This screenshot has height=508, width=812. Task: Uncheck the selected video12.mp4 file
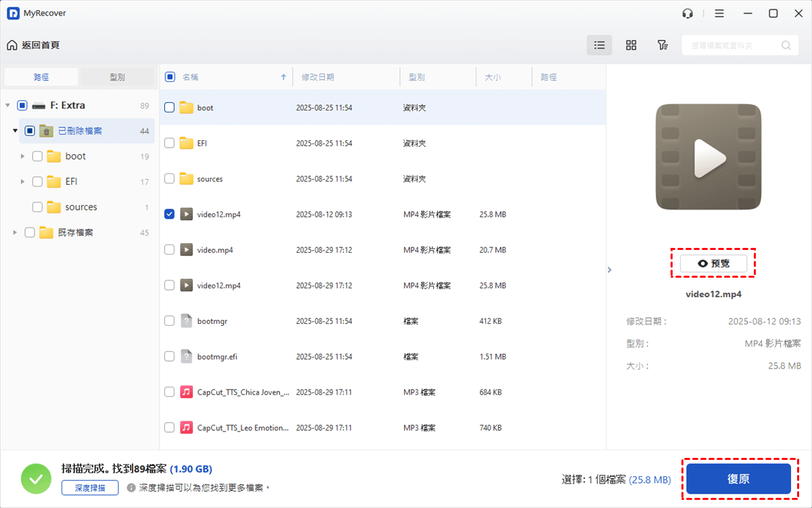(170, 214)
